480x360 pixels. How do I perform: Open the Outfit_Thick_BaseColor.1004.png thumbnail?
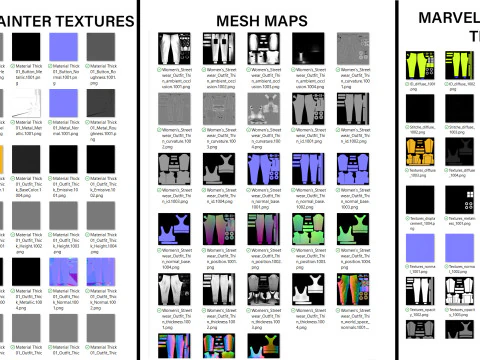click(26, 159)
